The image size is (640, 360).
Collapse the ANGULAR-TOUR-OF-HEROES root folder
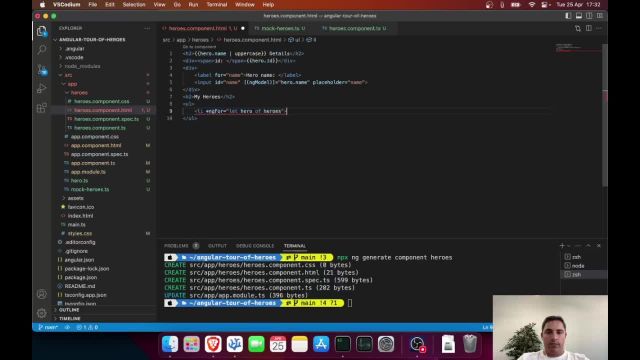92,40
